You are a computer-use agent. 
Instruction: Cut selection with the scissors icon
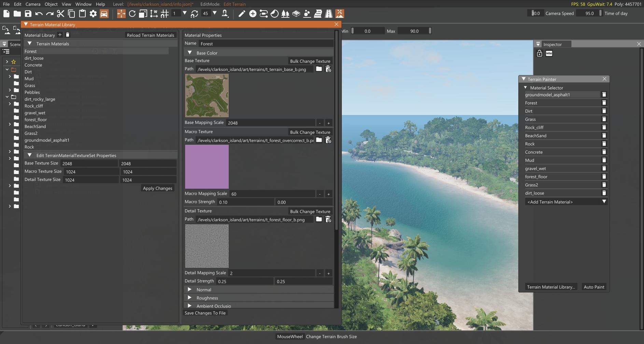[60, 14]
